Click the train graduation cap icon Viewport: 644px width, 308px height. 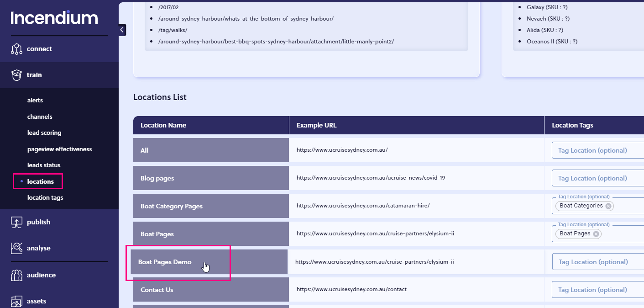click(16, 75)
